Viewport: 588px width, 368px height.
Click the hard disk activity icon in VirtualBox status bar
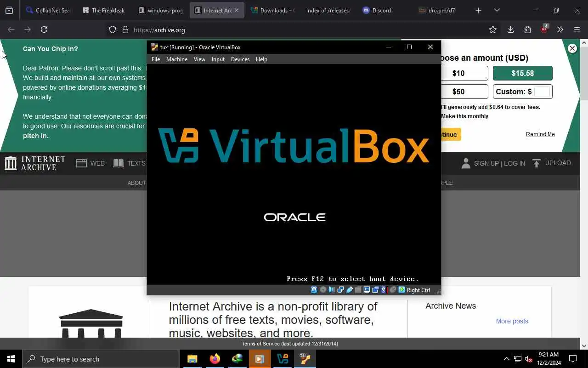[x=314, y=290]
